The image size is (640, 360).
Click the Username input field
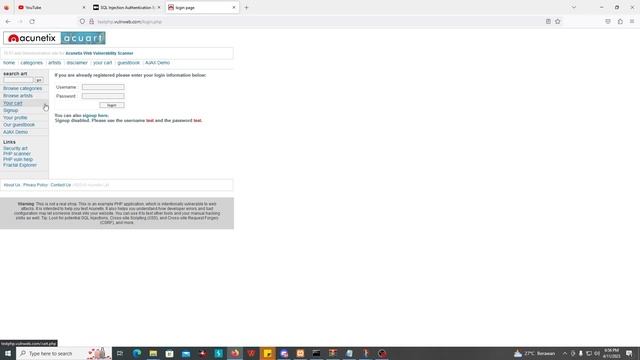click(x=103, y=87)
